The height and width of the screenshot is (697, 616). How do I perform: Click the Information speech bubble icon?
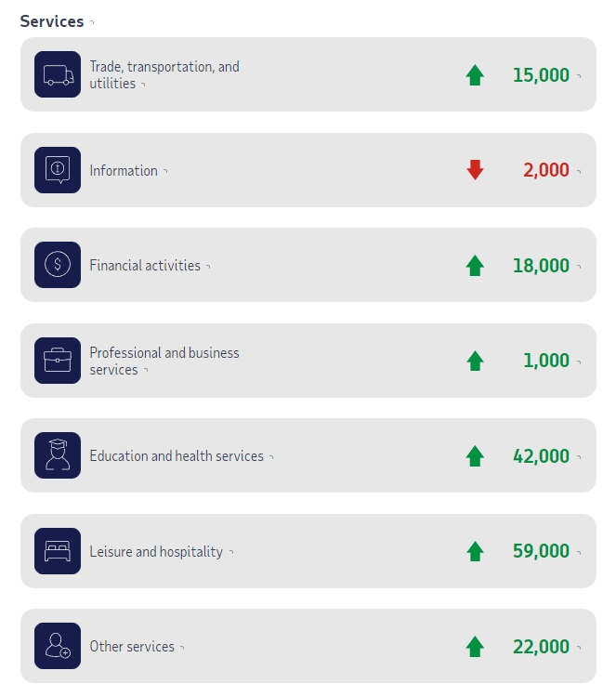click(x=58, y=170)
